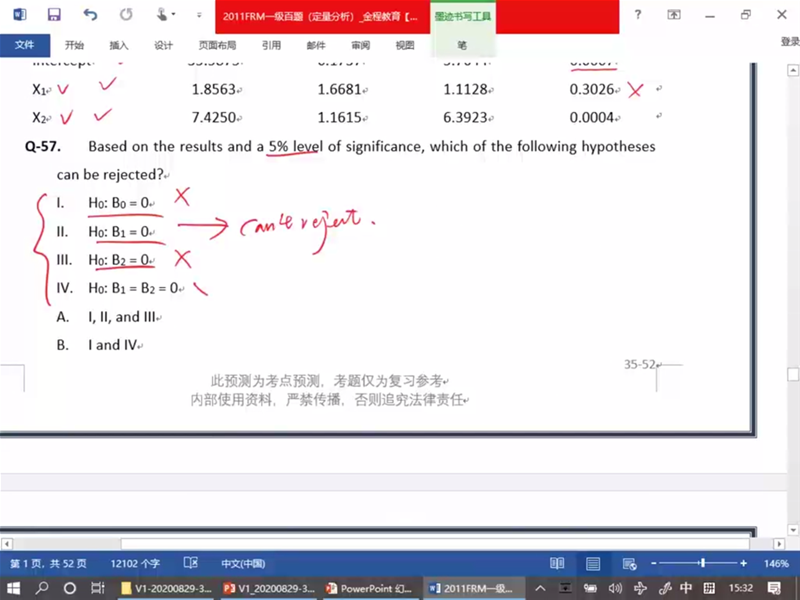
Task: Click the vertical scrollbar thumb
Action: click(793, 374)
